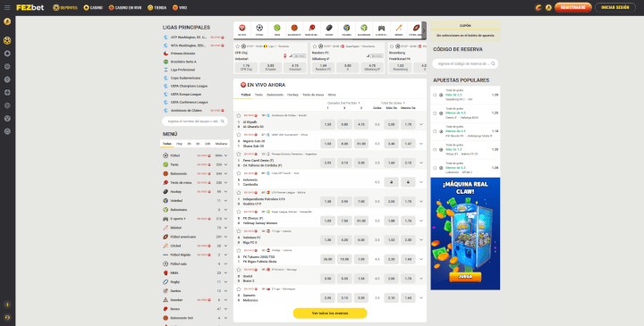The height and width of the screenshot is (326, 644).
Task: Open the 'Ganador del partido' market dropdown
Action: [343, 103]
